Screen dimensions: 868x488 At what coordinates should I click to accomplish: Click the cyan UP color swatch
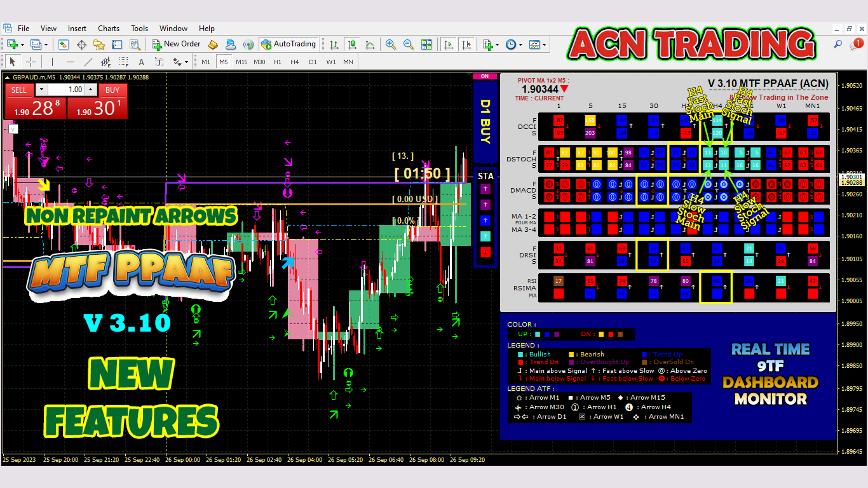538,334
